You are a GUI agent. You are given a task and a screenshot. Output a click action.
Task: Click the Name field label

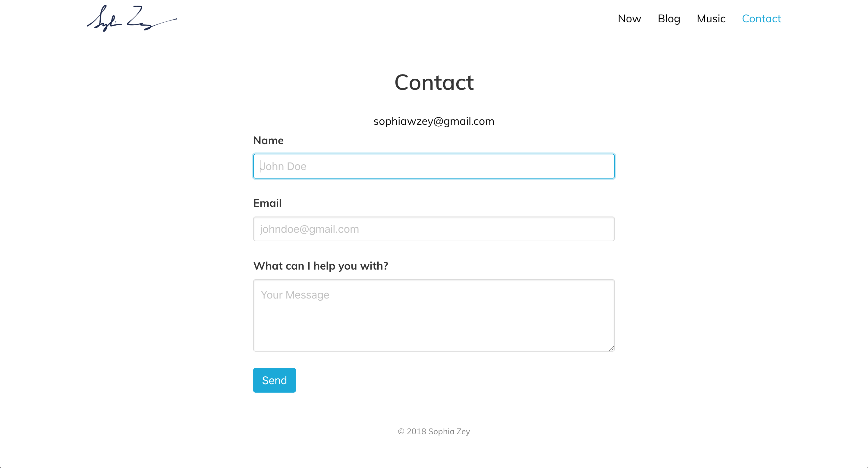pos(268,140)
